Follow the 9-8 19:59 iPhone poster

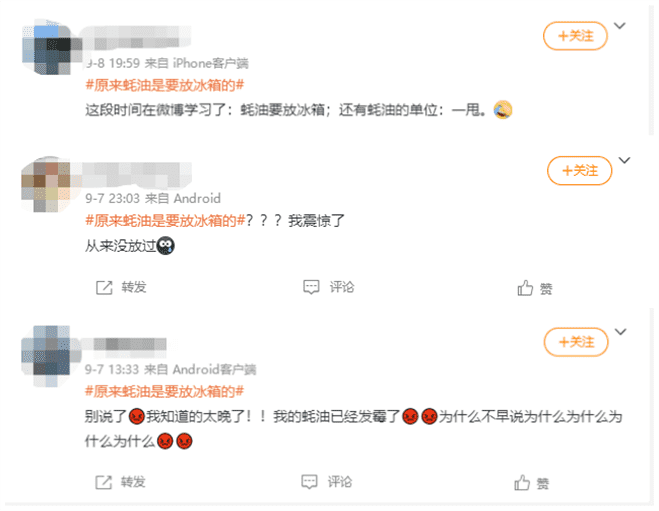(x=575, y=36)
